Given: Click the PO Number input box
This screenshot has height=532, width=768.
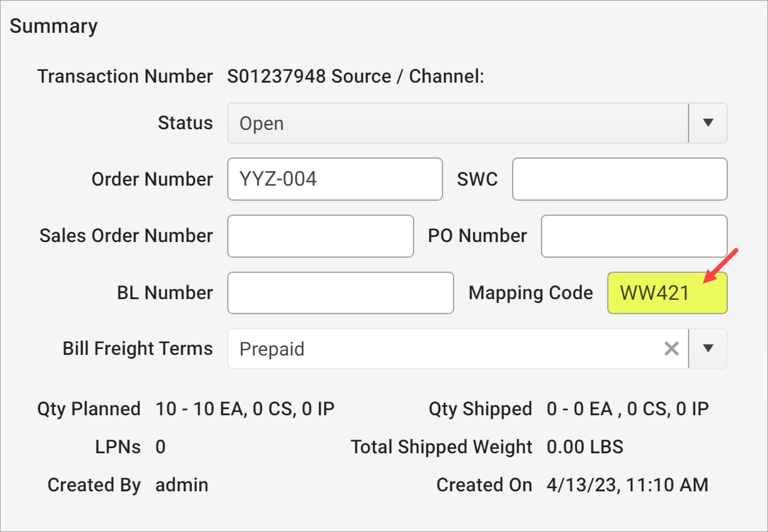Looking at the screenshot, I should (633, 235).
